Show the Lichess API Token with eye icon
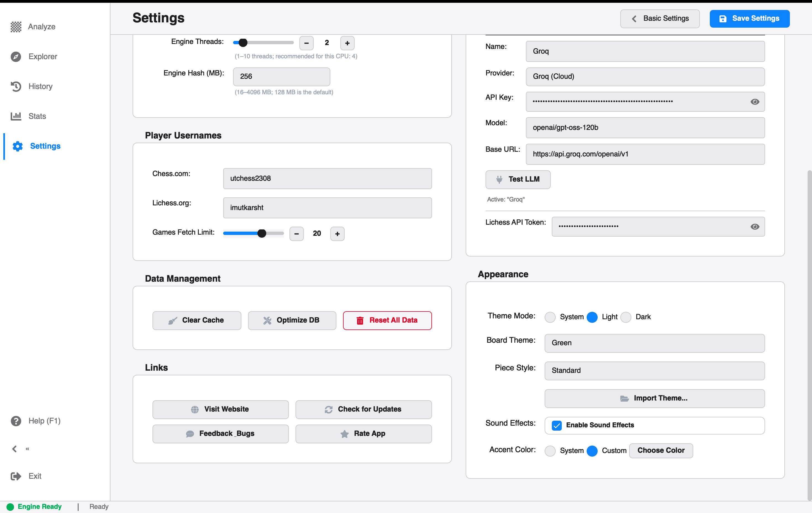 (x=755, y=226)
